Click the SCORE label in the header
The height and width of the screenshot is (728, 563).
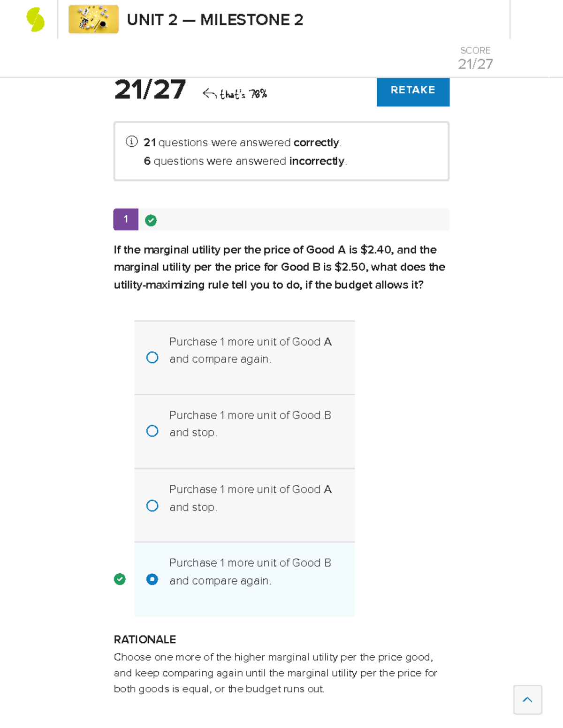[x=474, y=50]
